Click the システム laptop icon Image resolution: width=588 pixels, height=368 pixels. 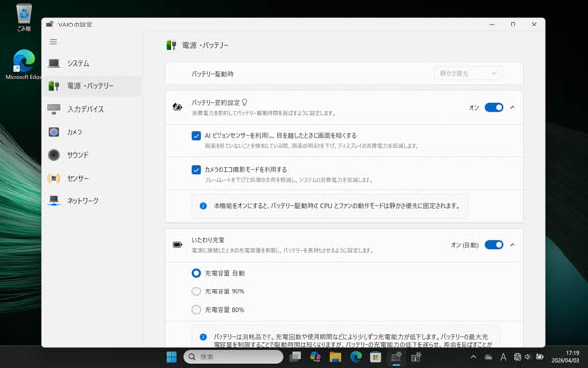pyautogui.click(x=54, y=63)
